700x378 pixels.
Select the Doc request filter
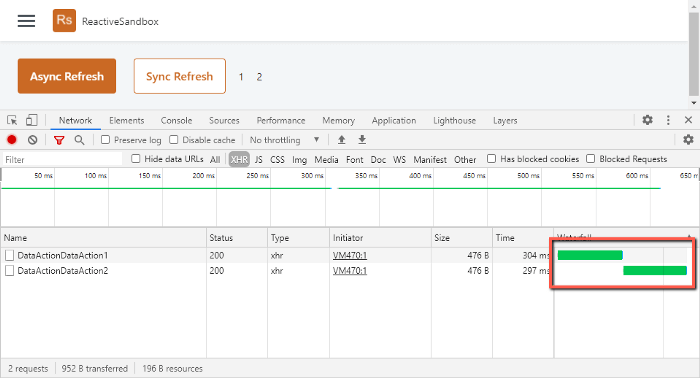[378, 159]
